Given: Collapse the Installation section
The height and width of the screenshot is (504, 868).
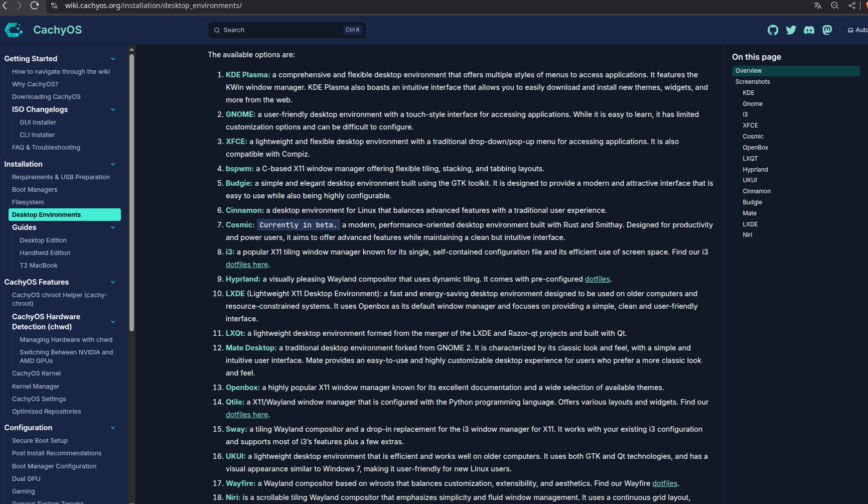Looking at the screenshot, I should pos(113,164).
